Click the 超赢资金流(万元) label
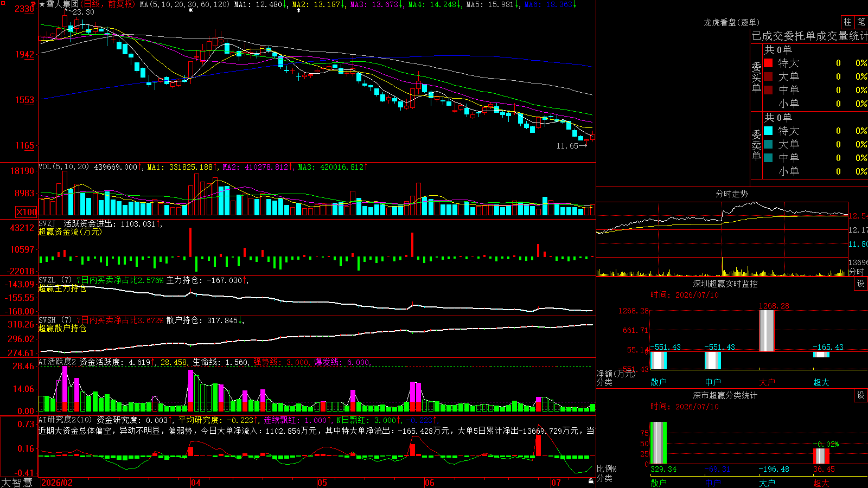This screenshot has height=488, width=868. (70, 232)
